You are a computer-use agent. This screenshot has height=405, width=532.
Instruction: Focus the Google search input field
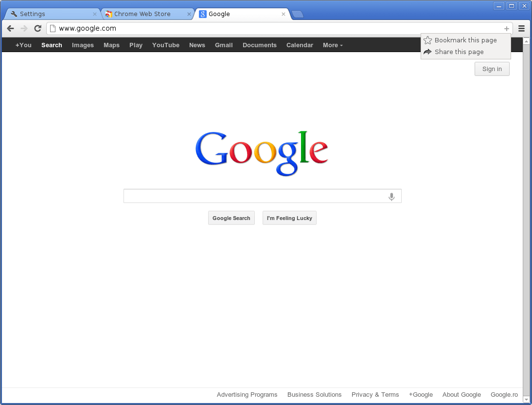(x=263, y=196)
